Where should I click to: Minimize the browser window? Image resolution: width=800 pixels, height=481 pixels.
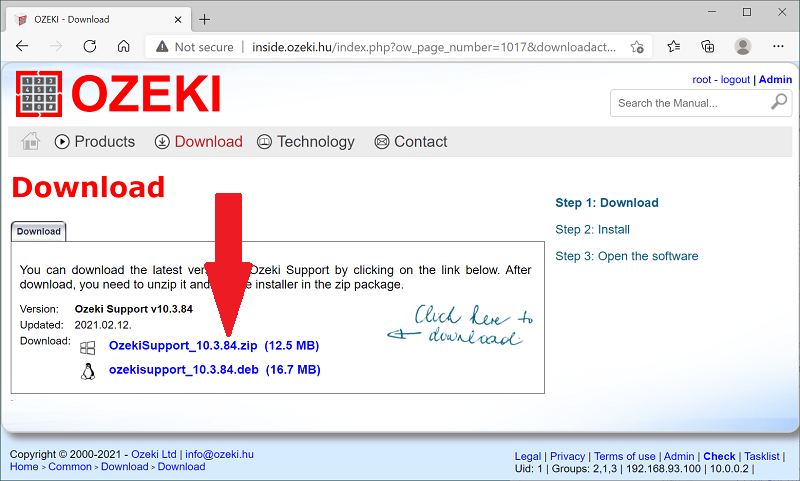tap(712, 12)
